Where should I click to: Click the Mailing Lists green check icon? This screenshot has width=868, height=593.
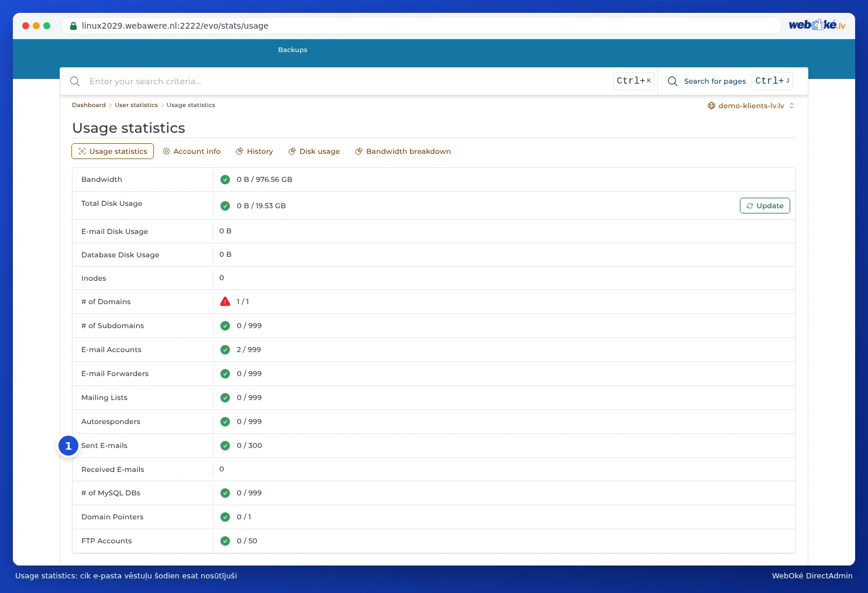[x=225, y=398]
